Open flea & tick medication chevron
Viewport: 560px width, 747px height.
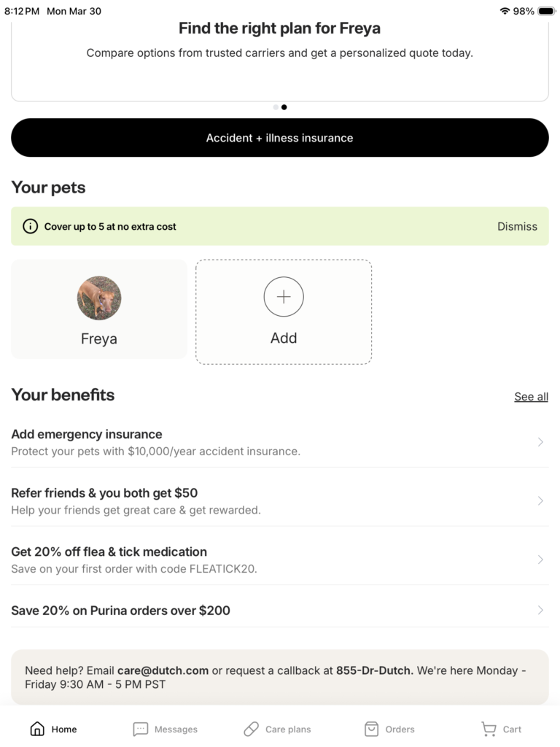coord(540,560)
